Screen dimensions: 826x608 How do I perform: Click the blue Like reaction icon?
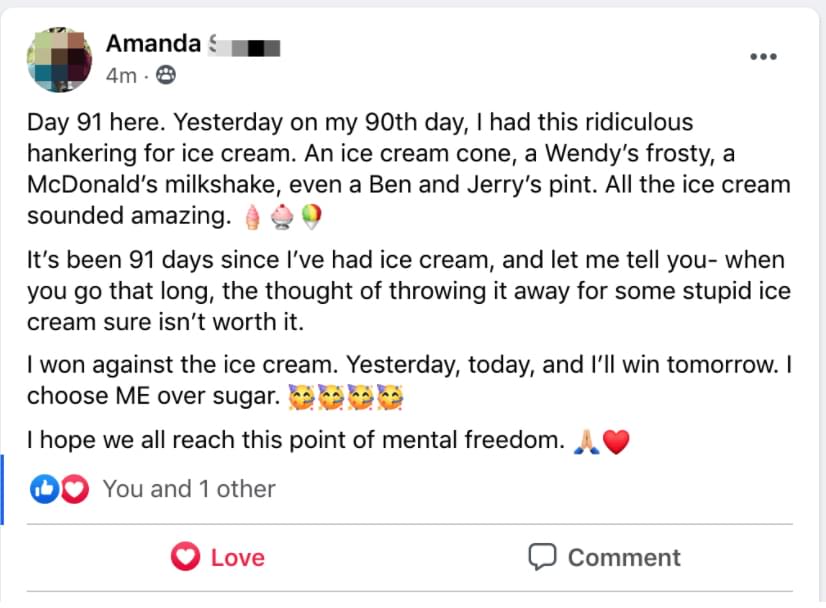point(46,489)
